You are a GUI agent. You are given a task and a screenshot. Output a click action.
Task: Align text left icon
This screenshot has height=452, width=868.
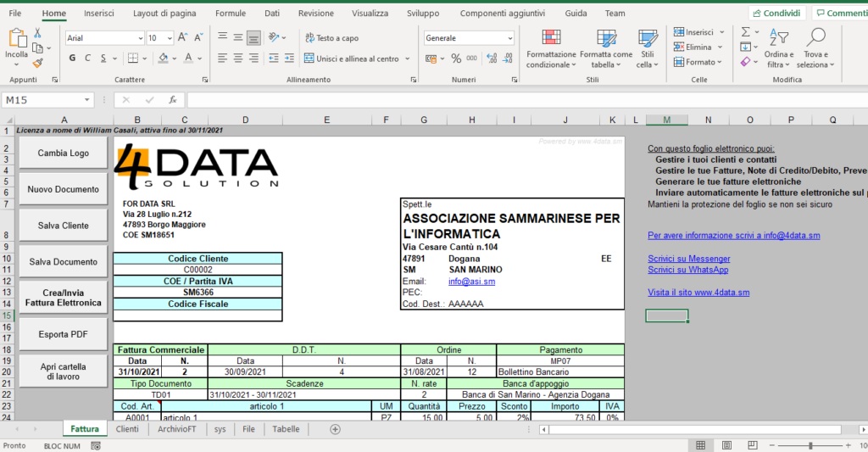223,58
